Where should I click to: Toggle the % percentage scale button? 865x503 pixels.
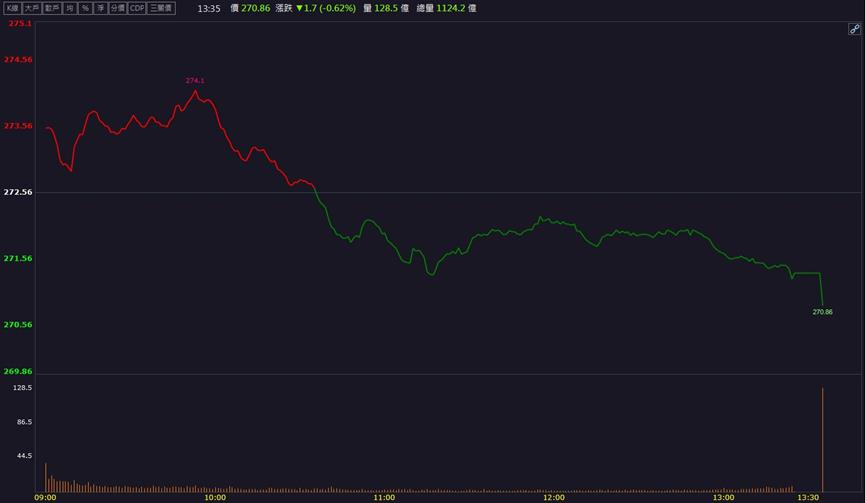[85, 8]
